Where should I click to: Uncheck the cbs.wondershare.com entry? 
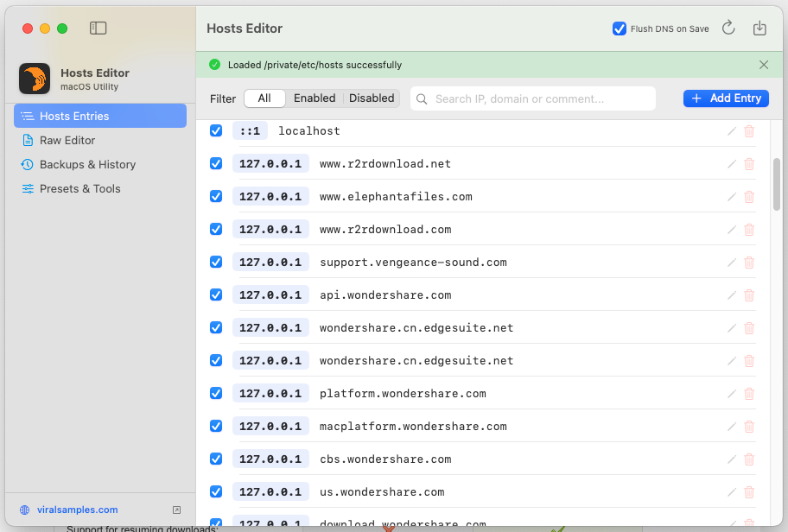pos(216,459)
